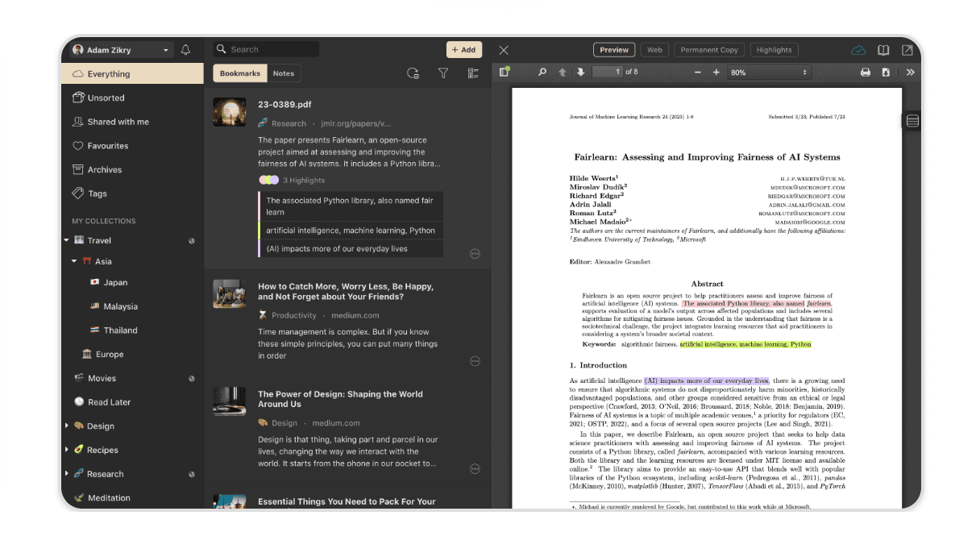Open the reading mode book icon
Screen dimensions: 980x557
883,49
